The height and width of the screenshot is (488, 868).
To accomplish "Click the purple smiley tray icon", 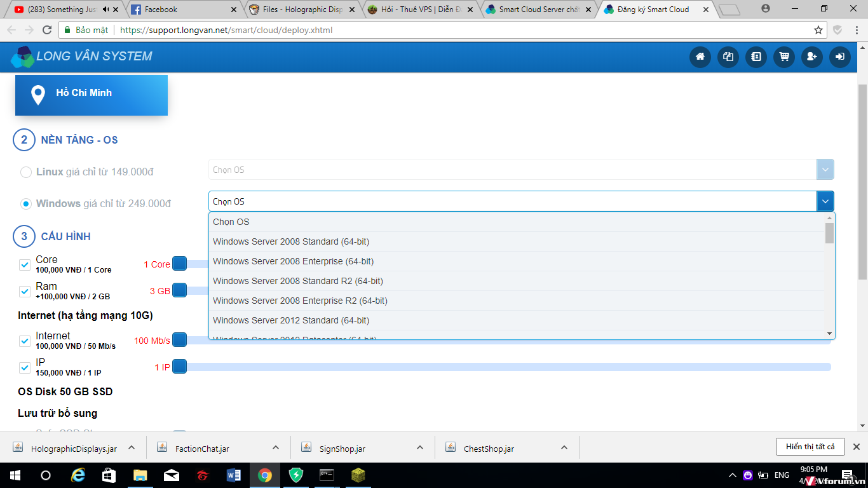I will pyautogui.click(x=748, y=475).
